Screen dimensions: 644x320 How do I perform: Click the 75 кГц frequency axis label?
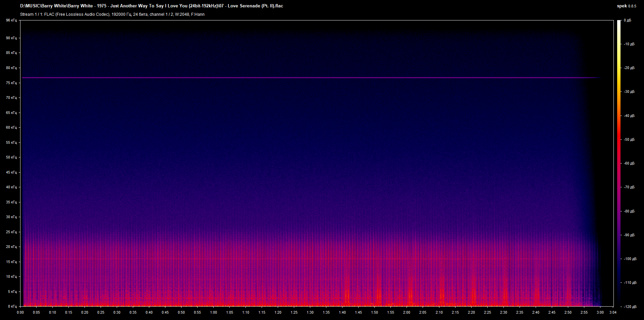11,83
